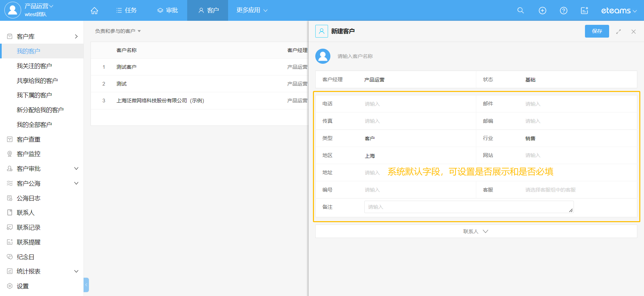Switch to the 审批 tab

pos(168,10)
